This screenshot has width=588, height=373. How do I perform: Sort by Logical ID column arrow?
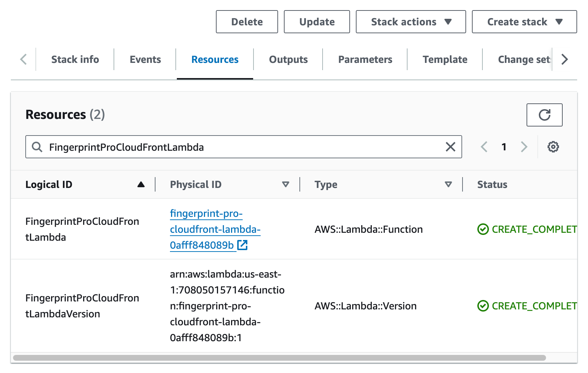[141, 184]
